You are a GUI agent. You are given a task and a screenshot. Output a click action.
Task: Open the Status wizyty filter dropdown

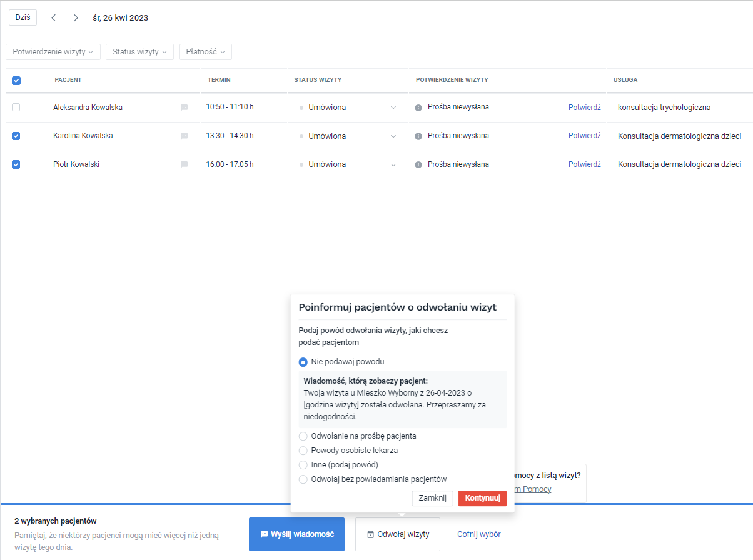point(139,52)
